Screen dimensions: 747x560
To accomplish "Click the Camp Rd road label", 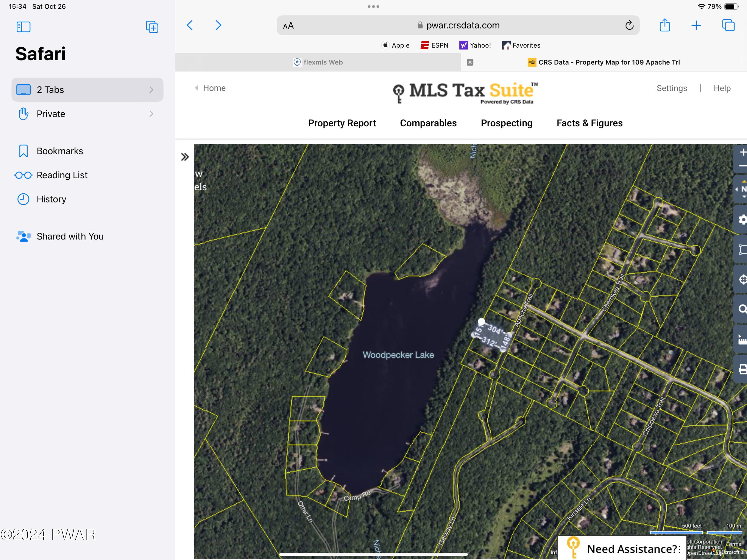I will point(357,495).
